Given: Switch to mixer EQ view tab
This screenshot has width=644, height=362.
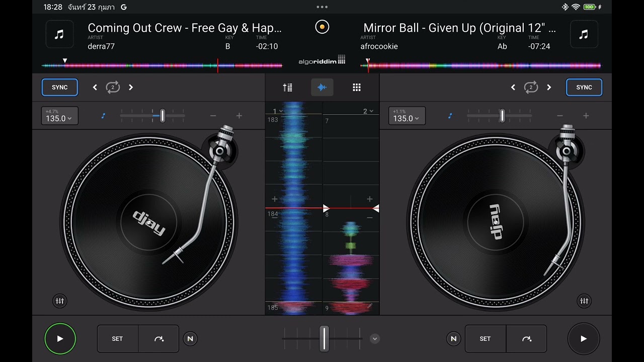Looking at the screenshot, I should tap(288, 87).
